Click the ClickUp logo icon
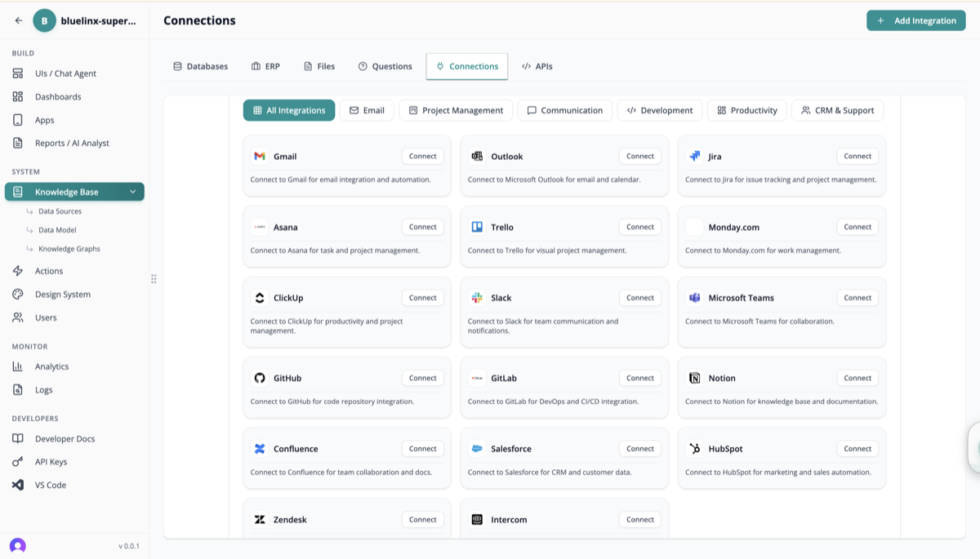980x559 pixels. [x=260, y=298]
